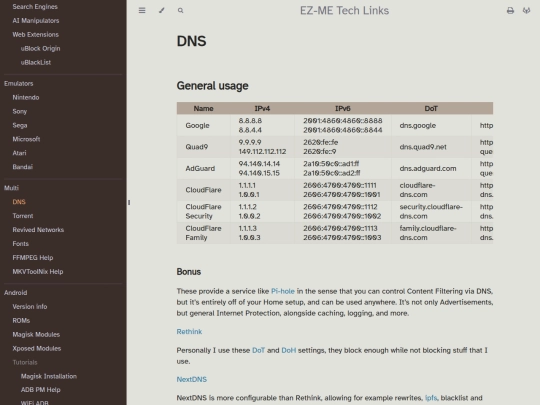540x405 pixels.
Task: Open Web Extensions chapter
Action: 35,34
